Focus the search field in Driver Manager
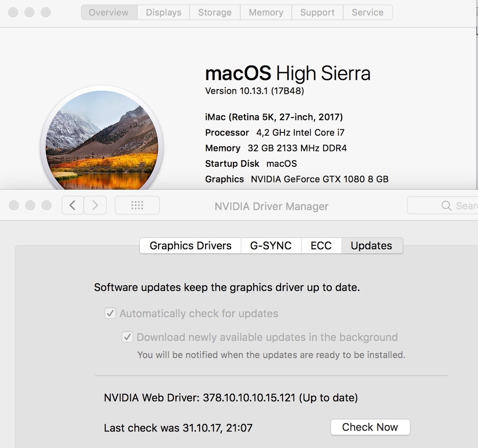The height and width of the screenshot is (448, 478). coord(442,206)
